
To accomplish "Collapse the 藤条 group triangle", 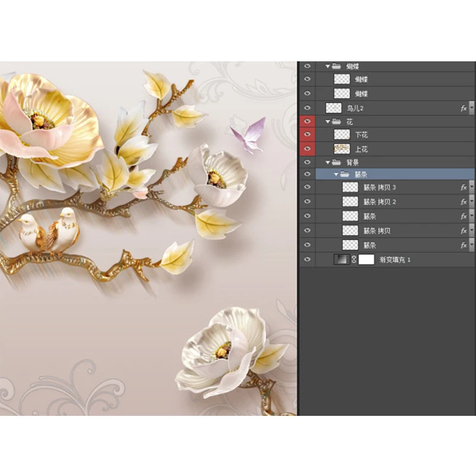I will pyautogui.click(x=336, y=174).
